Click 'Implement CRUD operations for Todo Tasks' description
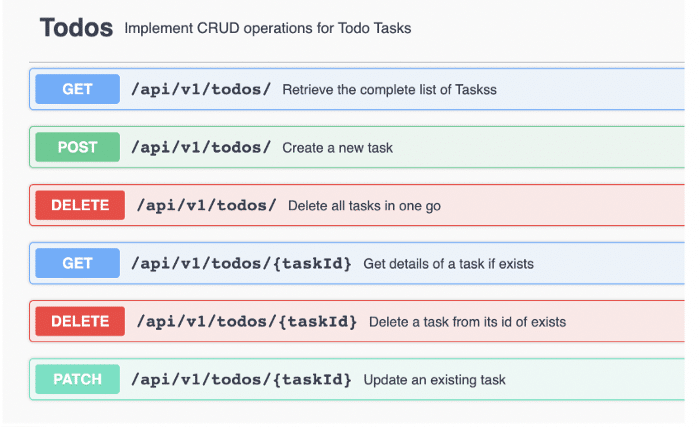 coord(268,28)
